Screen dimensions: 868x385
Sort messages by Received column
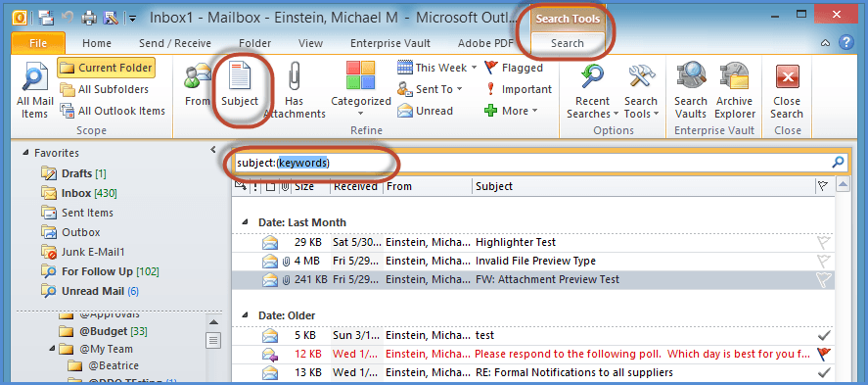point(357,187)
